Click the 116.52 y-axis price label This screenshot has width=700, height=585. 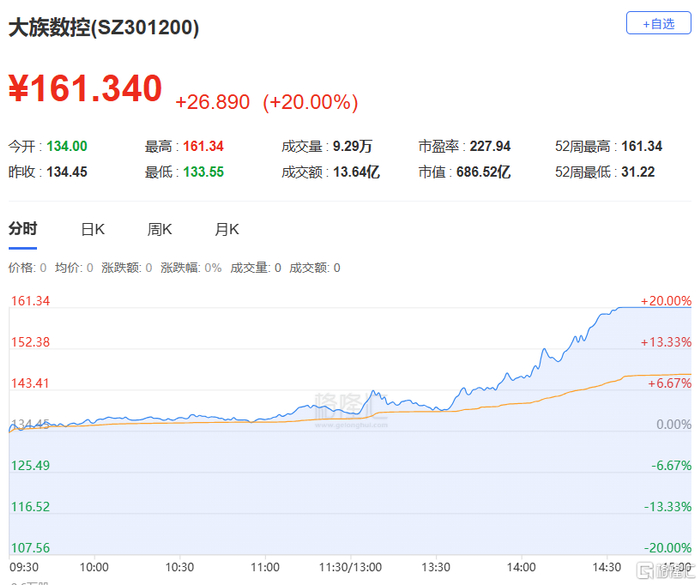point(30,507)
